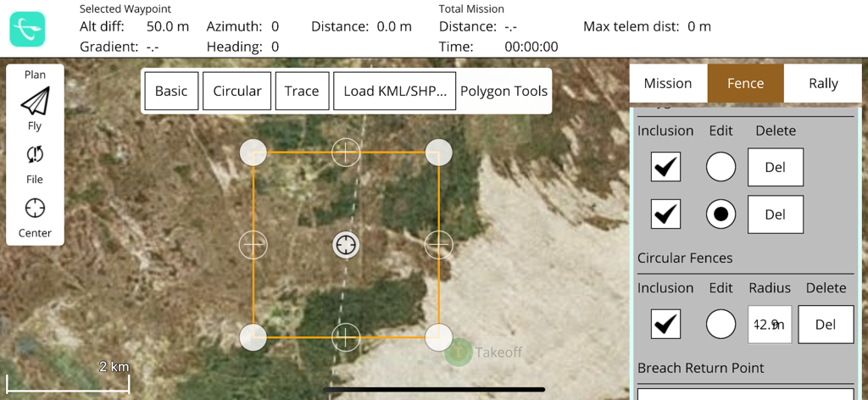Click the circular fence Radius field
Viewport: 868px width, 400px height.
(770, 325)
